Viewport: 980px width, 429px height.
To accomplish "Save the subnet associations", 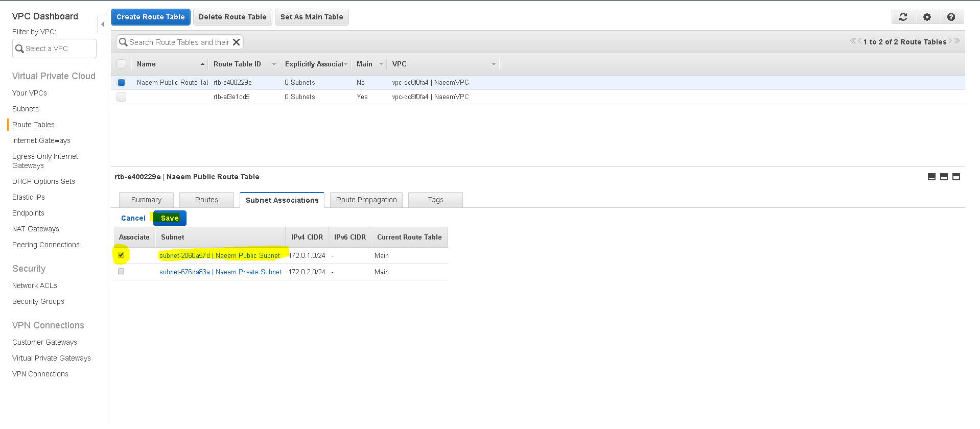I will pos(170,218).
